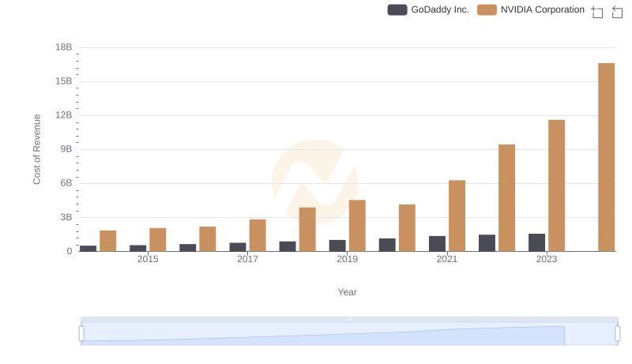The height and width of the screenshot is (364, 632).
Task: Click the GoDaddy bar for 2023
Action: click(536, 242)
